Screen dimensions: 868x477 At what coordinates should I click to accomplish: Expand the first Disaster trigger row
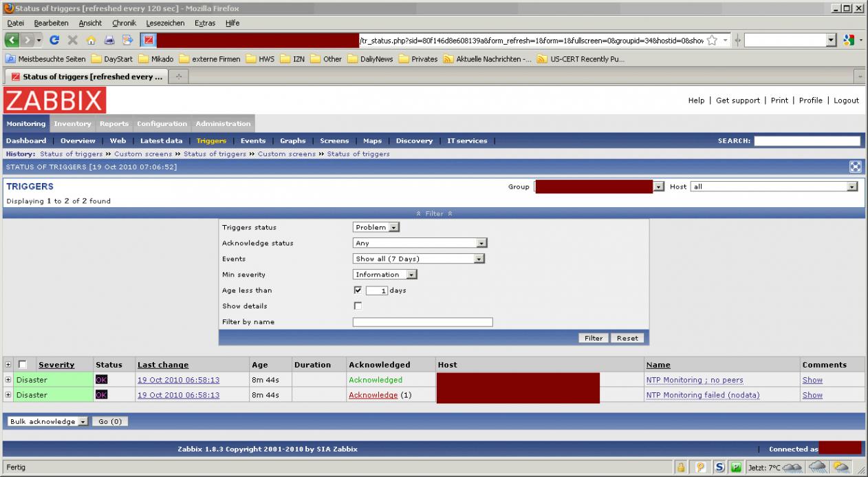coord(8,380)
